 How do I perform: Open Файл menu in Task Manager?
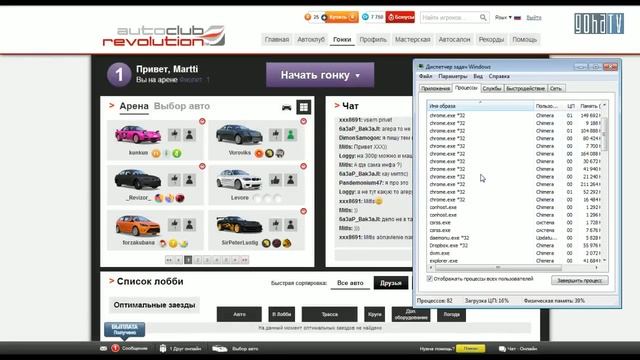coord(425,76)
